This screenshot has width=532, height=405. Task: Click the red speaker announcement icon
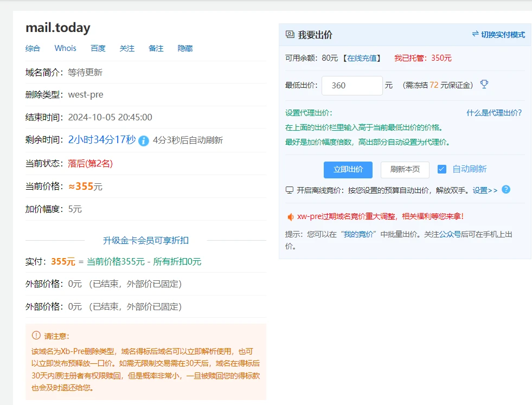coord(290,216)
